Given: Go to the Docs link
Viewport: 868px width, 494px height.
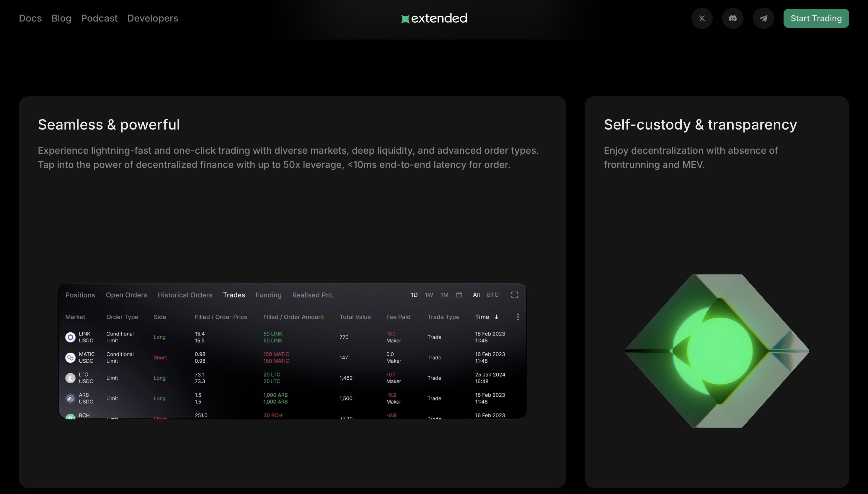Looking at the screenshot, I should click(x=30, y=18).
